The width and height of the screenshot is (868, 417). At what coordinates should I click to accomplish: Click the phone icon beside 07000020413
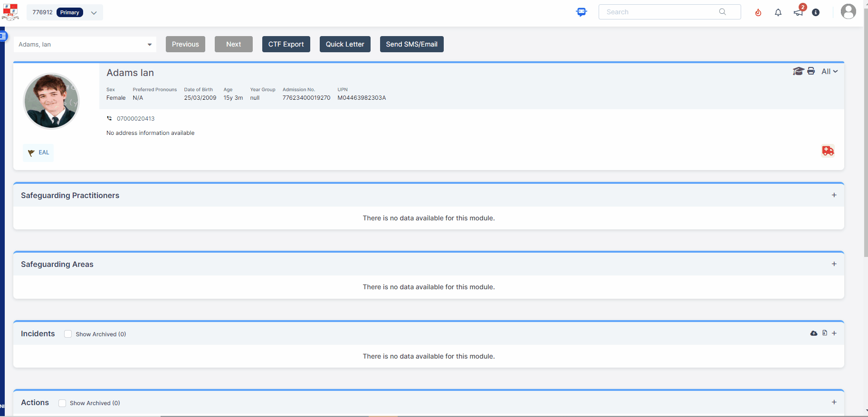coord(109,118)
